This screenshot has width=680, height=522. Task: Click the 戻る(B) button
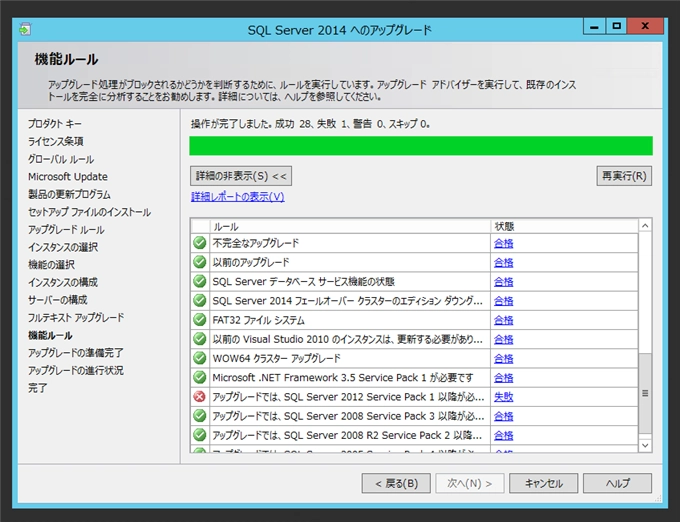tap(396, 483)
